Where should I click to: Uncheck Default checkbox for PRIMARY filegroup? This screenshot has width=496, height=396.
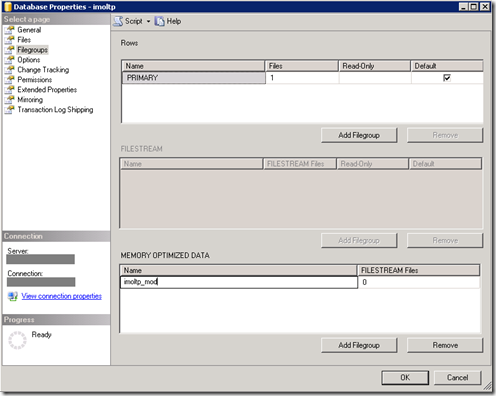447,78
